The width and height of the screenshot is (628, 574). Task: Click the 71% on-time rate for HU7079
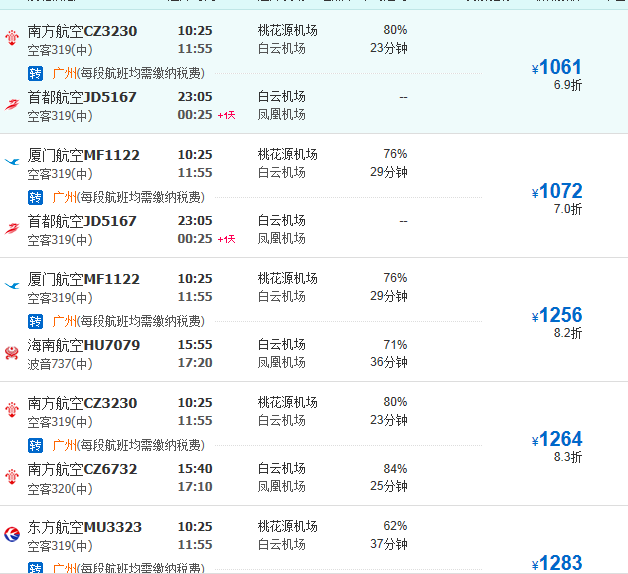395,345
